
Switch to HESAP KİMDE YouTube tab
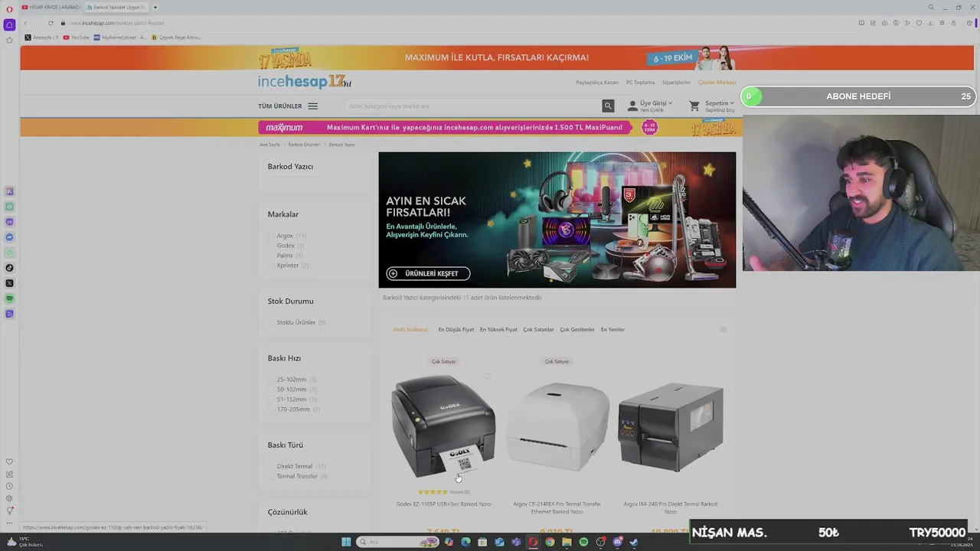[51, 7]
